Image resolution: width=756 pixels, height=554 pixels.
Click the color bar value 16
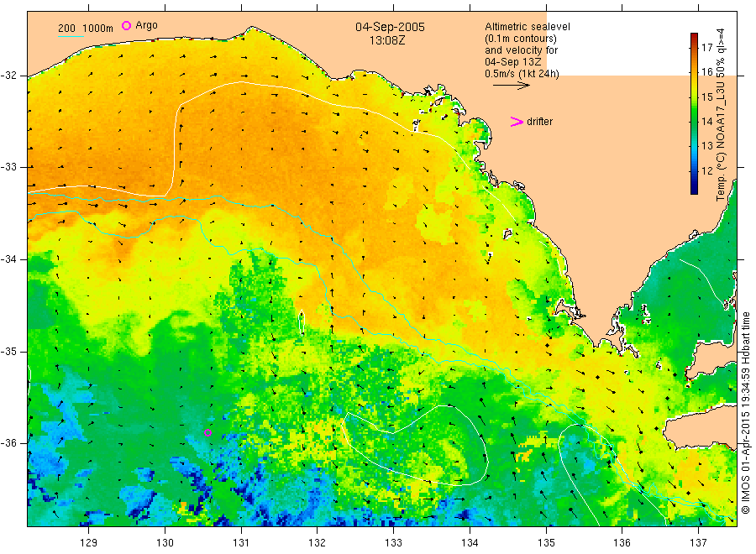click(706, 72)
